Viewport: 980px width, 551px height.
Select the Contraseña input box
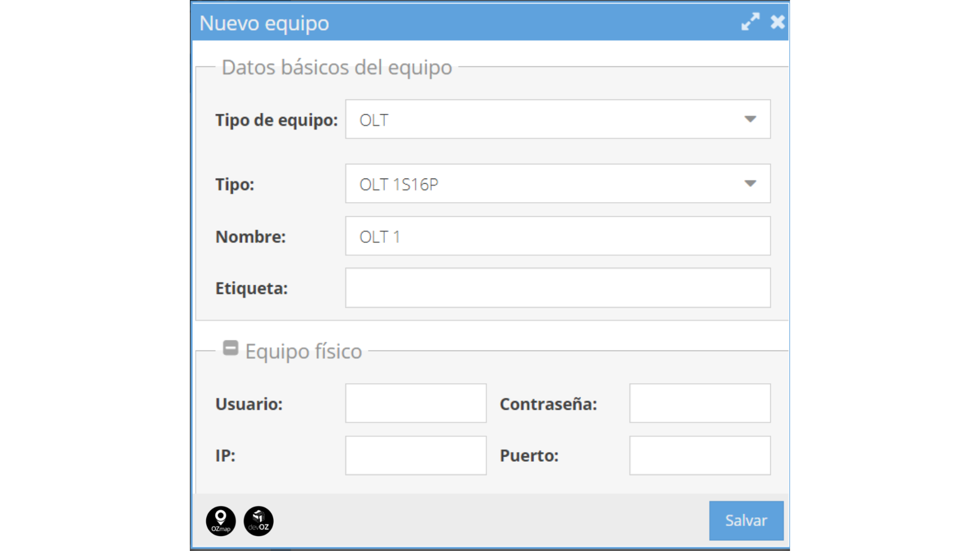tap(699, 404)
